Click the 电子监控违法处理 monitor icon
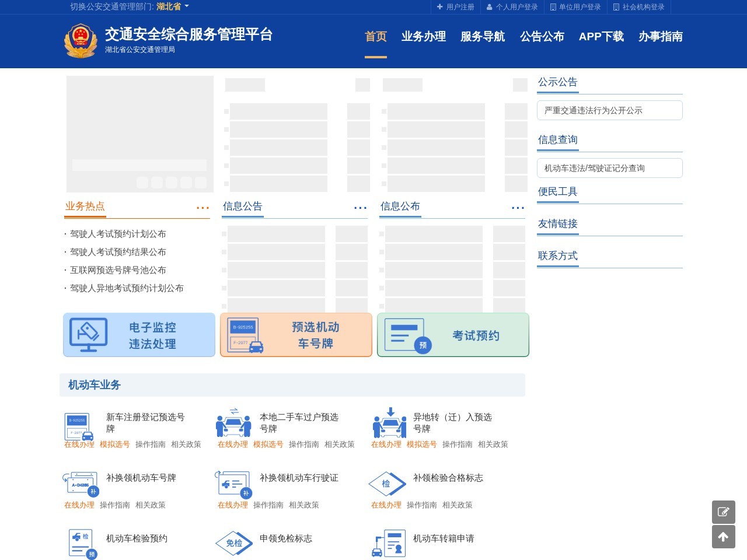The height and width of the screenshot is (560, 747). click(x=88, y=334)
